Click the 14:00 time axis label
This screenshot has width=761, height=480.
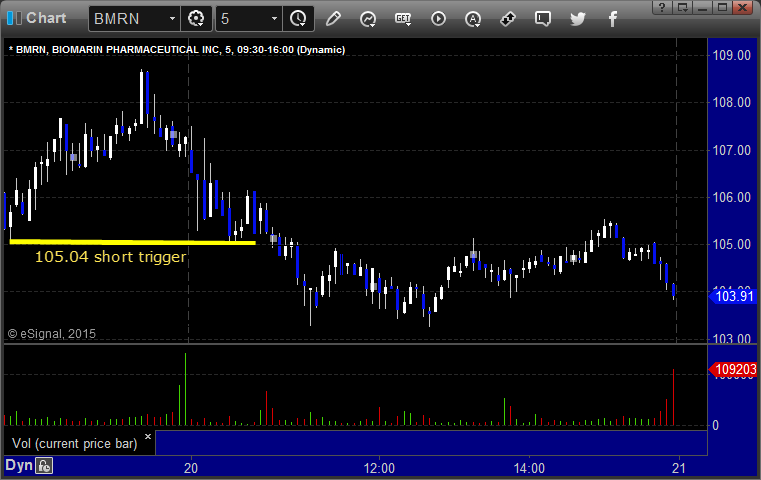tap(529, 468)
